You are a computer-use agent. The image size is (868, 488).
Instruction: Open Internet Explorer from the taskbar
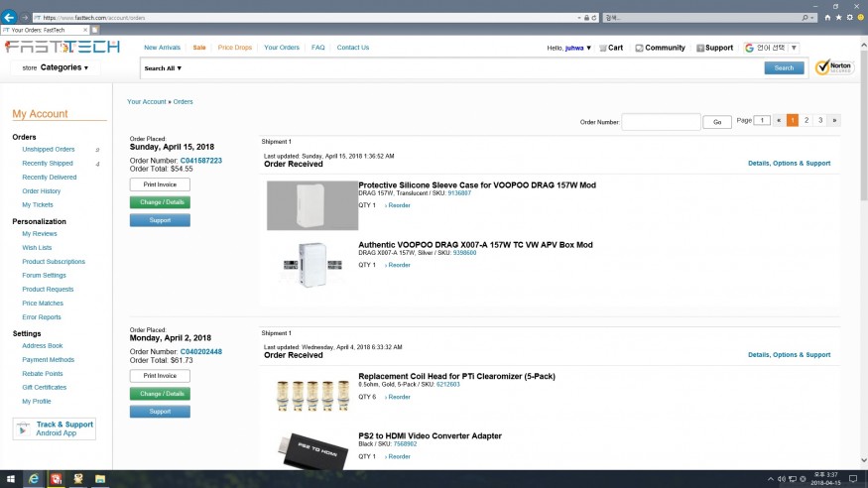(x=33, y=479)
